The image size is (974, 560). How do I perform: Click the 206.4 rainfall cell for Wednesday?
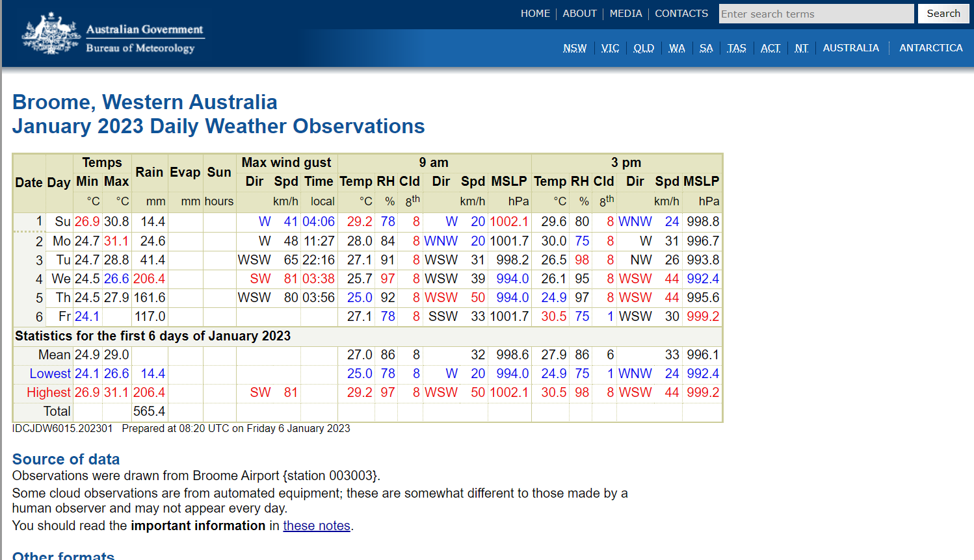pyautogui.click(x=149, y=279)
